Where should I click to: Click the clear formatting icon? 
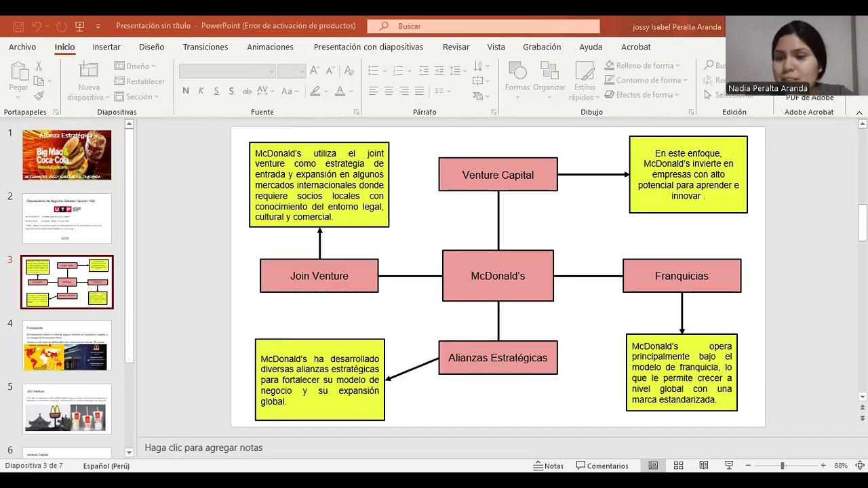tap(349, 70)
